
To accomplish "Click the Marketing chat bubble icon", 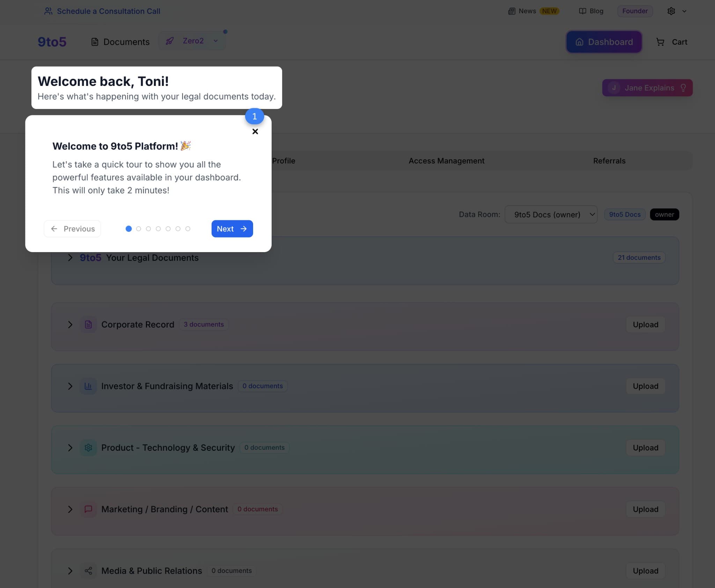I will (88, 509).
